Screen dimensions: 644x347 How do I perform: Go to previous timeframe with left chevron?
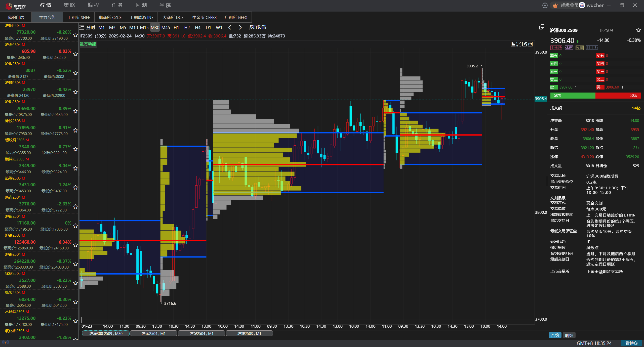point(229,27)
